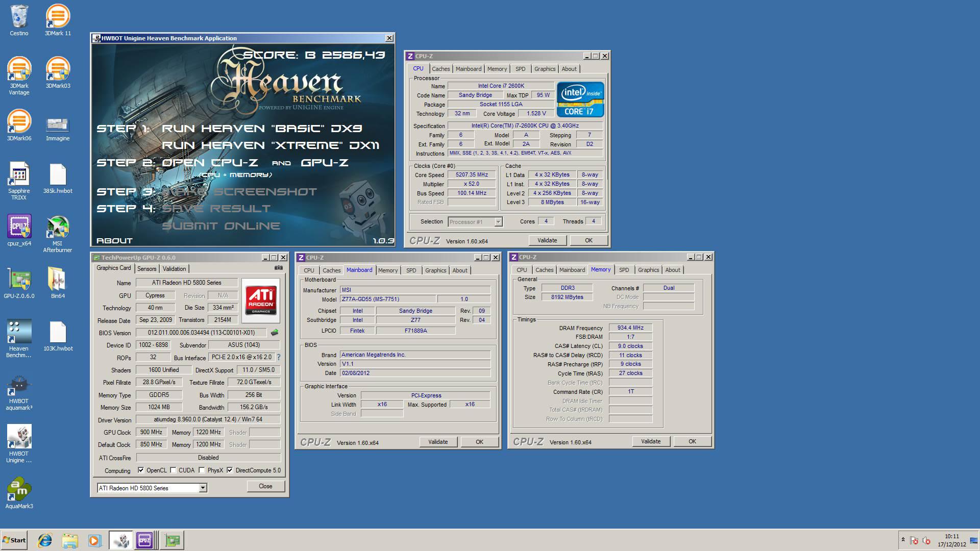The width and height of the screenshot is (980, 551).
Task: Select Graphics tab in Mainboard CPU-Z window
Action: pyautogui.click(x=436, y=270)
